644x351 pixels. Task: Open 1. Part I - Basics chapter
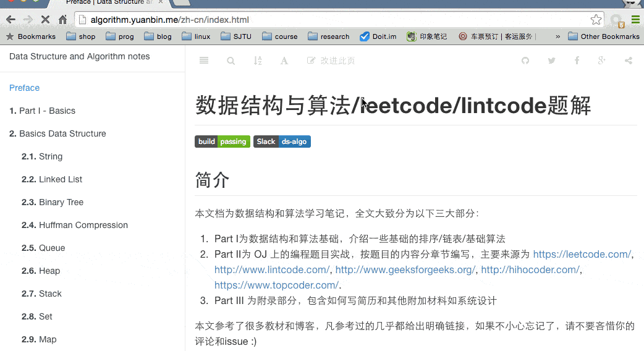(x=42, y=111)
